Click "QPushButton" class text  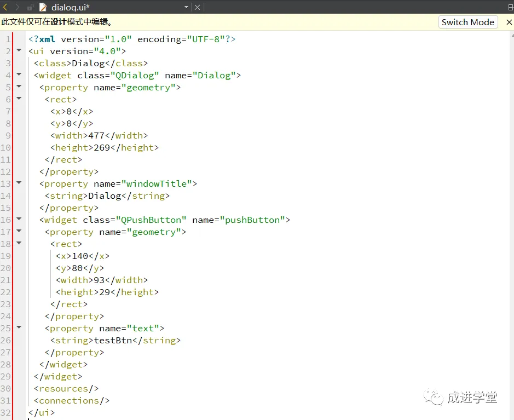pos(151,220)
